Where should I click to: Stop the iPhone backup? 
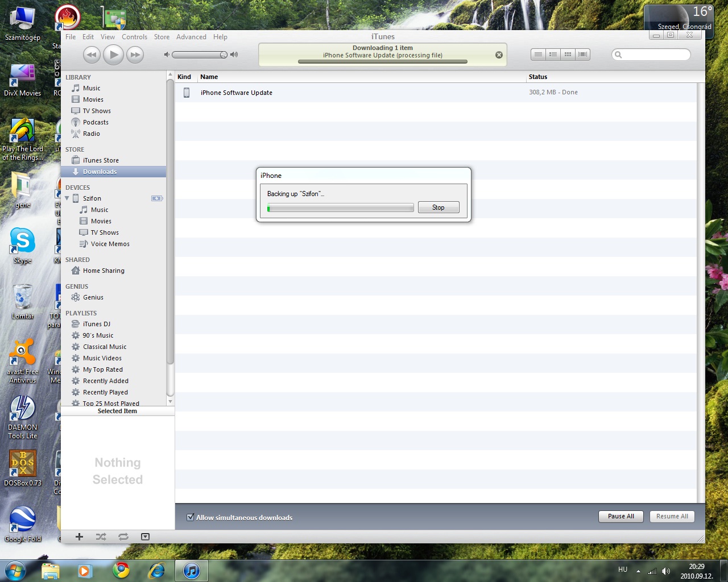[x=438, y=207]
